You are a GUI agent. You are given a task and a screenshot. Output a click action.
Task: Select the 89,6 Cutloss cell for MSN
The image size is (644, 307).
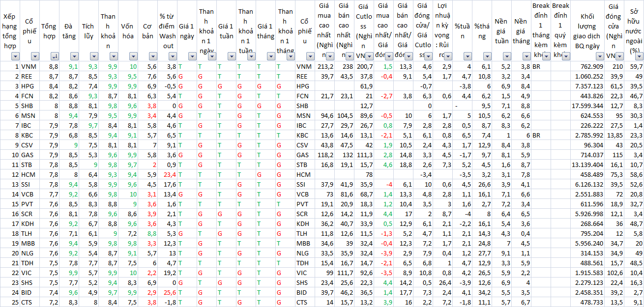[x=364, y=115]
